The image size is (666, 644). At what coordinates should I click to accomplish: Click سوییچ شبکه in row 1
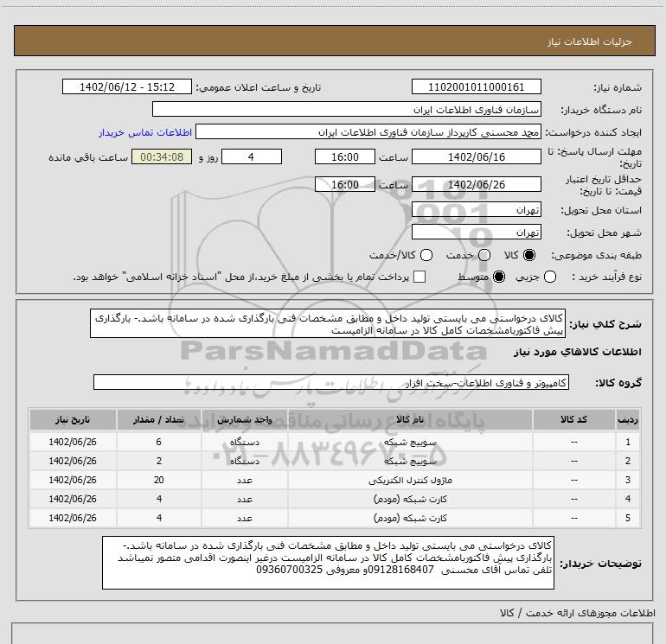[410, 442]
